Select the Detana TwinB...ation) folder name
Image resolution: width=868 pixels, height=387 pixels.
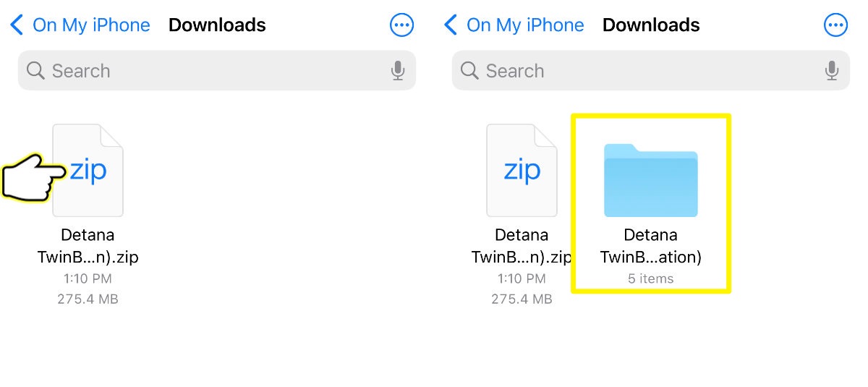pos(651,246)
